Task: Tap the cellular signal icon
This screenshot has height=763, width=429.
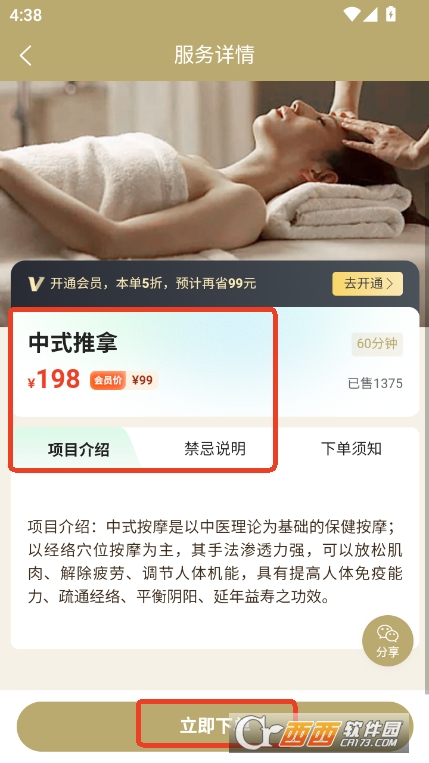Action: point(370,15)
